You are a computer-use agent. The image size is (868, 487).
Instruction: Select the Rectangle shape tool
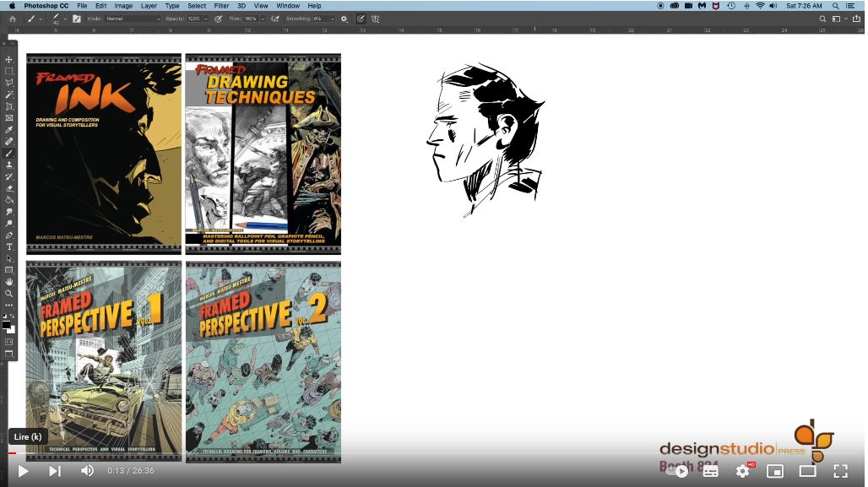pos(8,270)
